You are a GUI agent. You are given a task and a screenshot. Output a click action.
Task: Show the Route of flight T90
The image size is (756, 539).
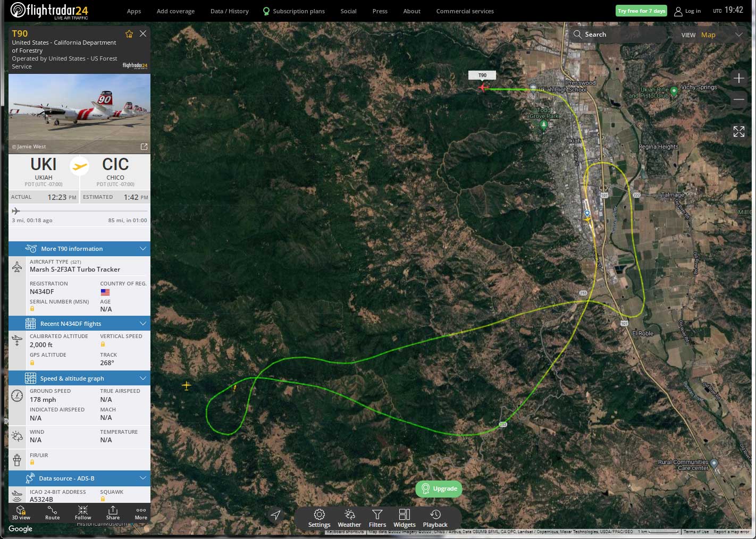click(53, 513)
